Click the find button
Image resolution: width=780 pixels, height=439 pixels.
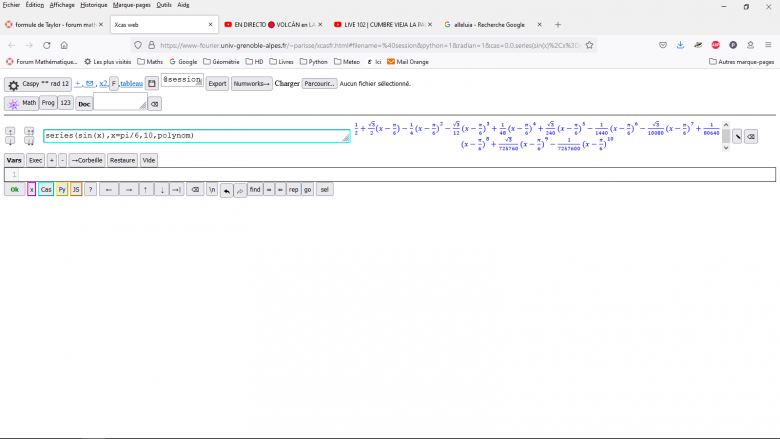[x=255, y=189]
